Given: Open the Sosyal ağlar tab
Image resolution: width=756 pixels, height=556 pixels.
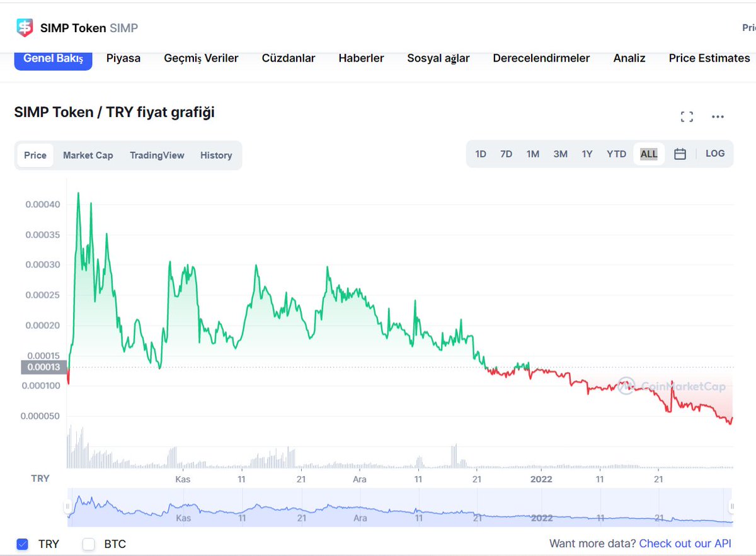Looking at the screenshot, I should [438, 58].
